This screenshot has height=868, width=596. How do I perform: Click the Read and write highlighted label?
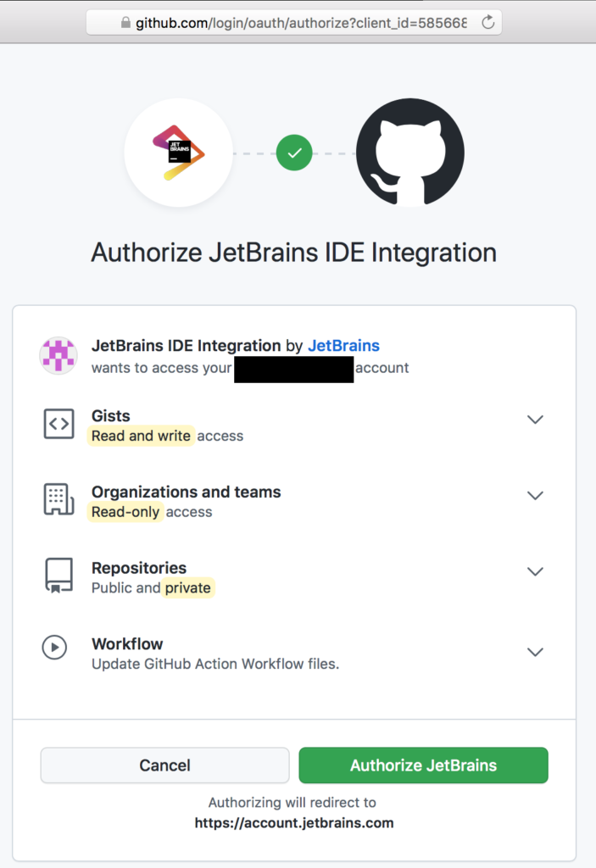(x=141, y=436)
